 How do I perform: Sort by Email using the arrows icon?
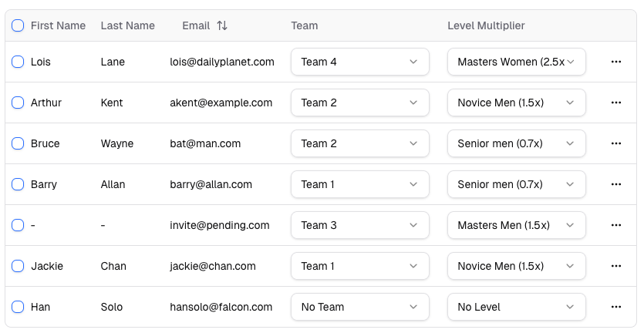pyautogui.click(x=222, y=25)
